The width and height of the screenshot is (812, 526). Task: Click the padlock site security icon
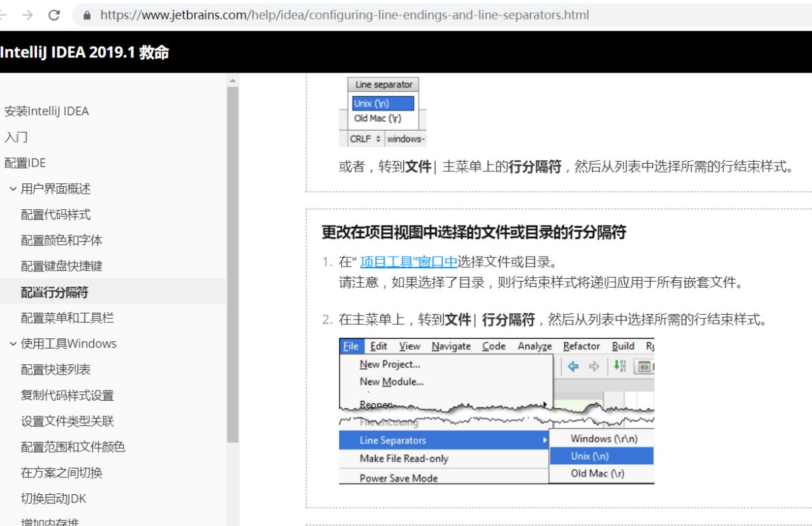point(87,14)
